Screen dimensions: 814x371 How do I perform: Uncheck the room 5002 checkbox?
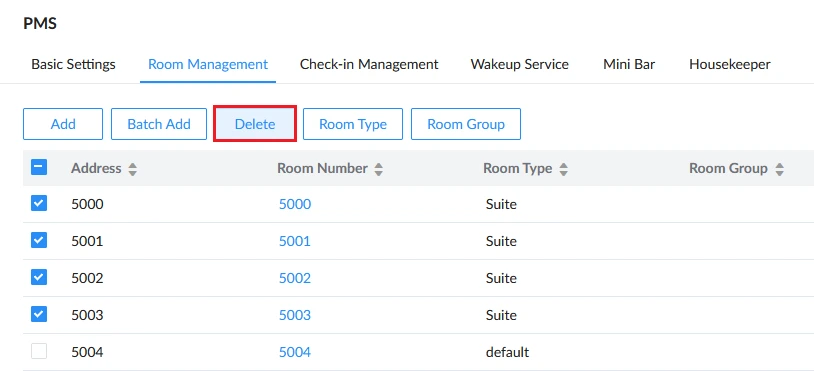tap(39, 277)
